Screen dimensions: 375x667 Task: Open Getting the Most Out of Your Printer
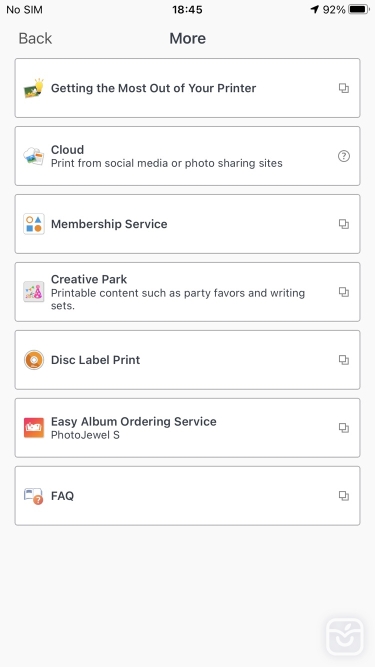(188, 88)
